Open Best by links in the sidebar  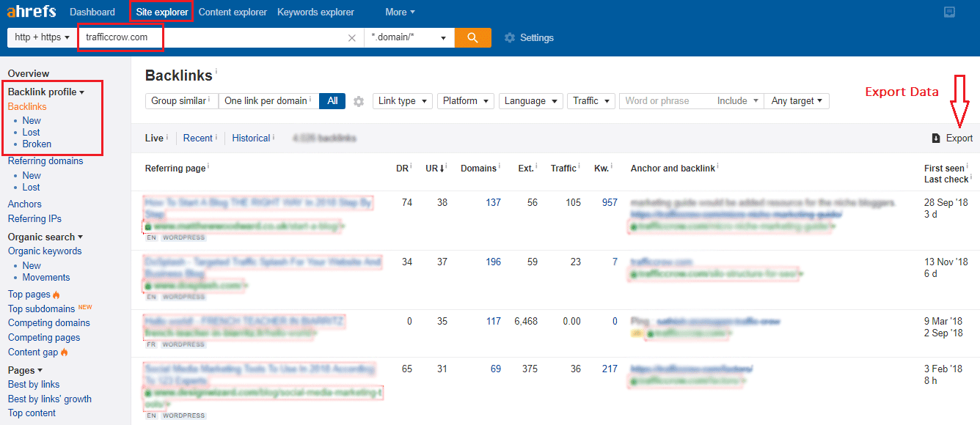34,385
